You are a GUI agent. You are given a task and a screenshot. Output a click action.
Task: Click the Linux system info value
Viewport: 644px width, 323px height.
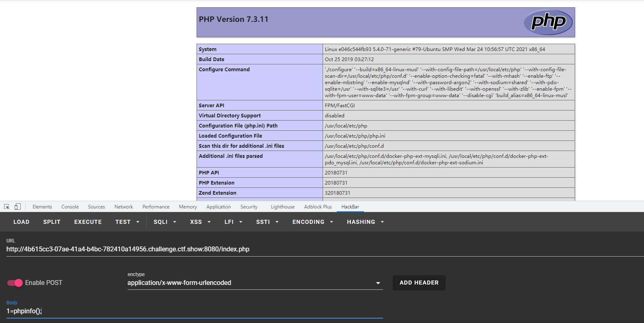pos(435,49)
